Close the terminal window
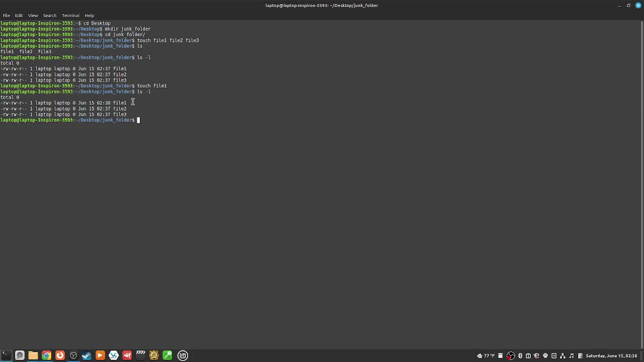Screen dimensions: 644x362 (x=638, y=6)
